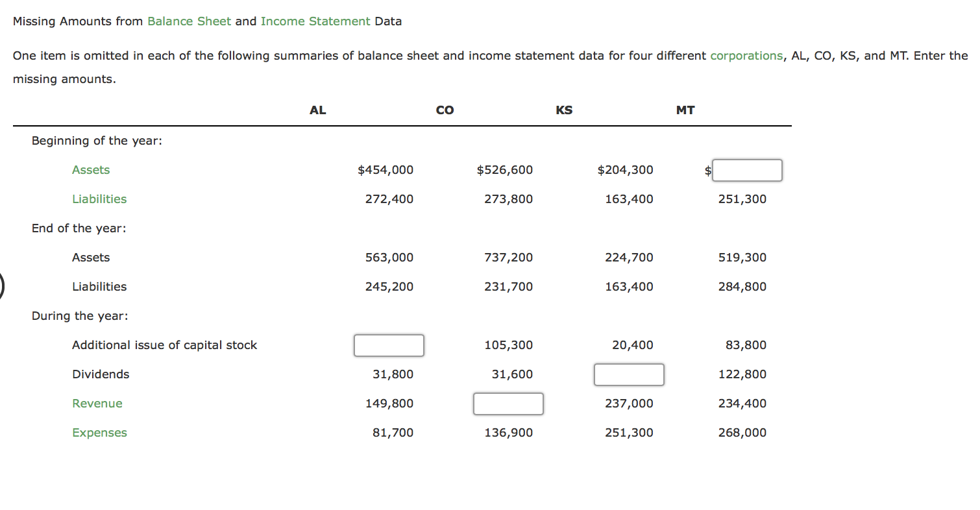This screenshot has height=510, width=980.
Task: Select the KS column header
Action: point(563,110)
